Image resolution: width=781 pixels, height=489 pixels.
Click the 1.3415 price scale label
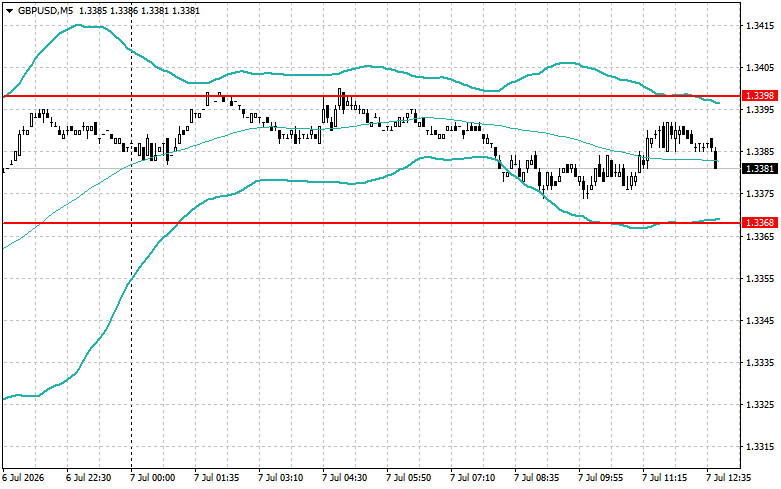pos(760,25)
